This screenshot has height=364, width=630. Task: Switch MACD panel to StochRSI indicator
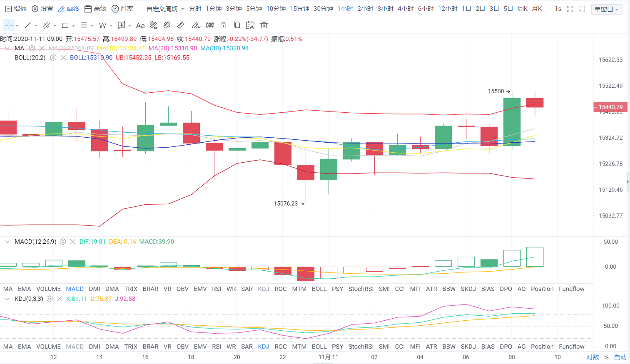click(x=361, y=289)
